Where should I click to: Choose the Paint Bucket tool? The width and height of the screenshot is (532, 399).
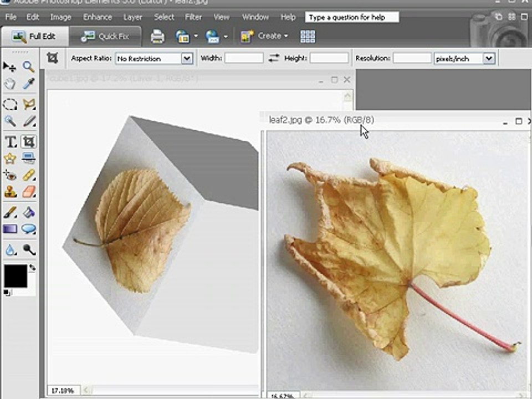click(29, 213)
